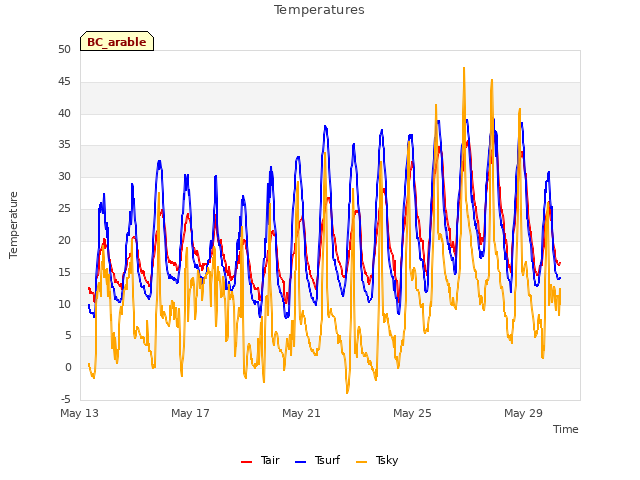Click the 45 y-axis tick label
Image resolution: width=640 pixels, height=480 pixels.
(x=64, y=82)
